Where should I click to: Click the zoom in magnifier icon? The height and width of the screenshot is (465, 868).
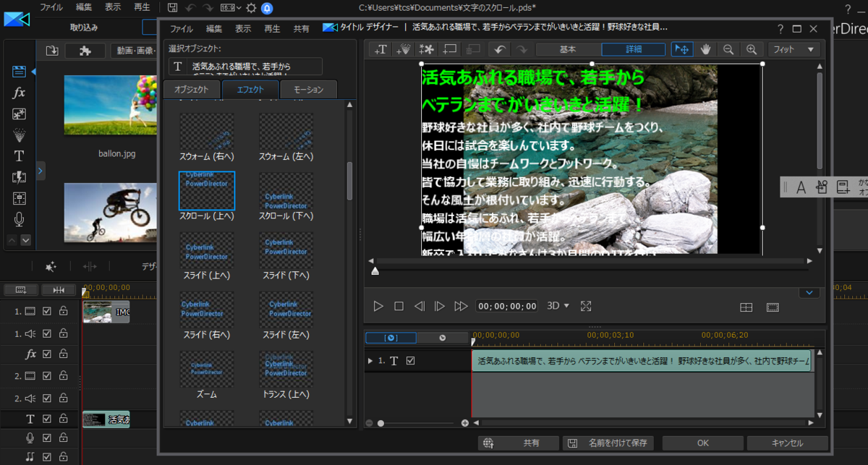(752, 49)
